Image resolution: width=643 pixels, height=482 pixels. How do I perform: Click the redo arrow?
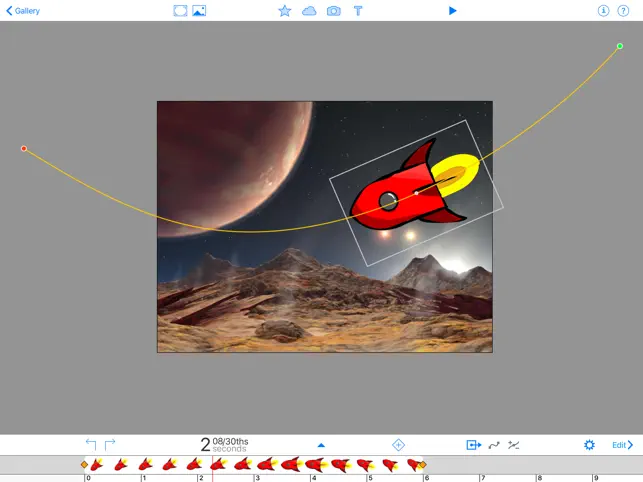(x=110, y=444)
